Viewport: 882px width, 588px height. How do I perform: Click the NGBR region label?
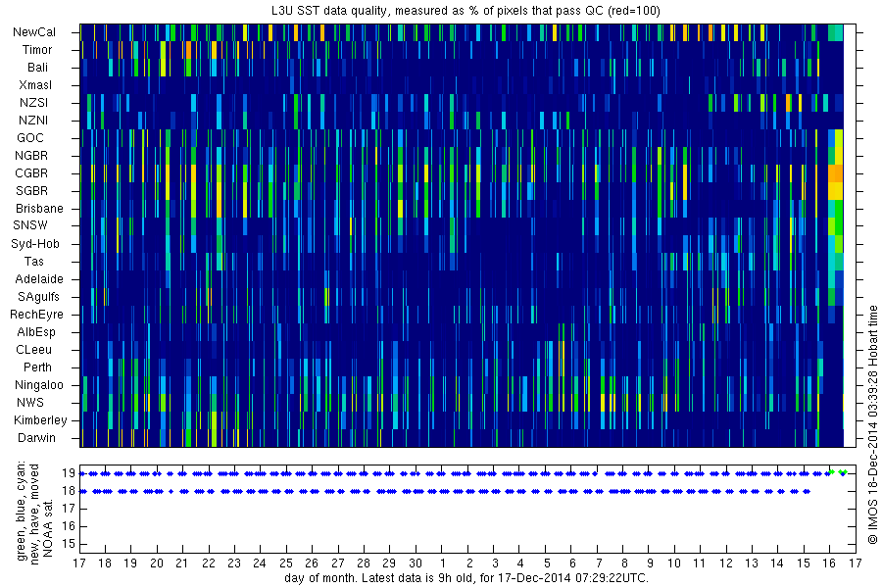[31, 155]
